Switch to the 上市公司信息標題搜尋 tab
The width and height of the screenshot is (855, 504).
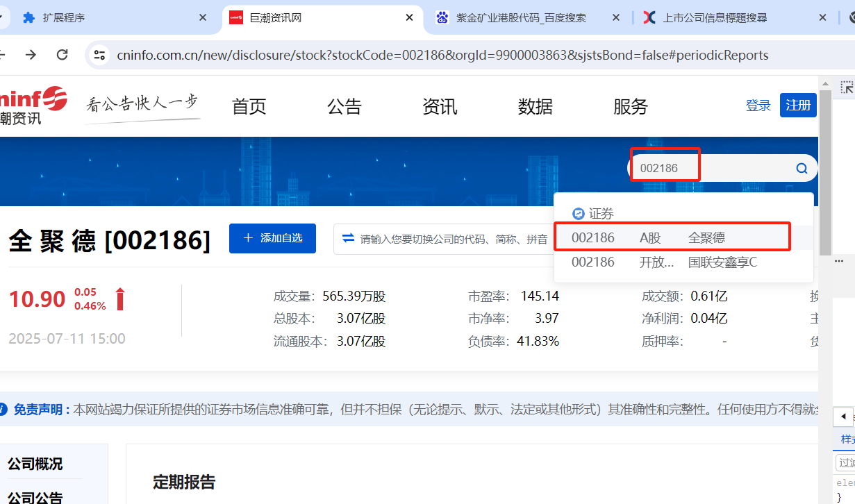[715, 17]
